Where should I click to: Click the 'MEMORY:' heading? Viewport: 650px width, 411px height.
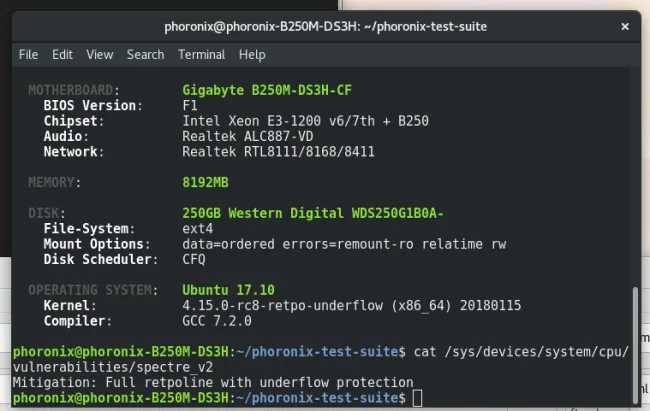(55, 182)
